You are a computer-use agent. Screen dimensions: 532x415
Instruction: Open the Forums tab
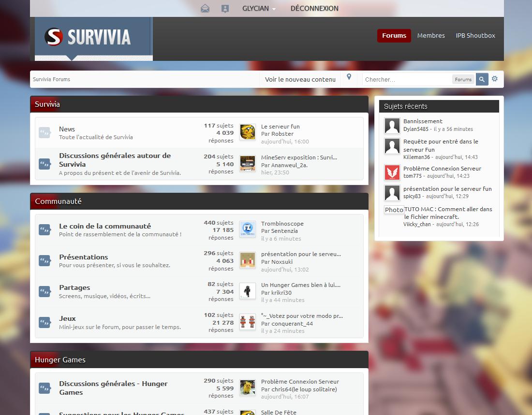pyautogui.click(x=394, y=36)
